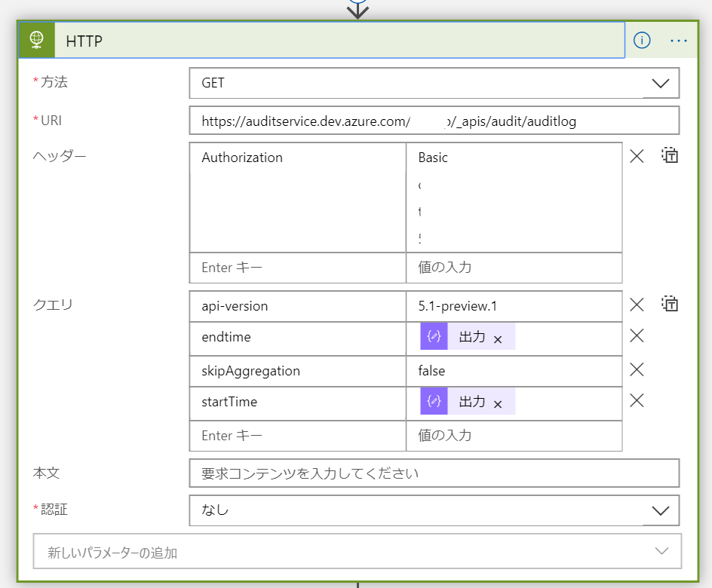
Task: Delete the api-version query row
Action: click(x=637, y=305)
